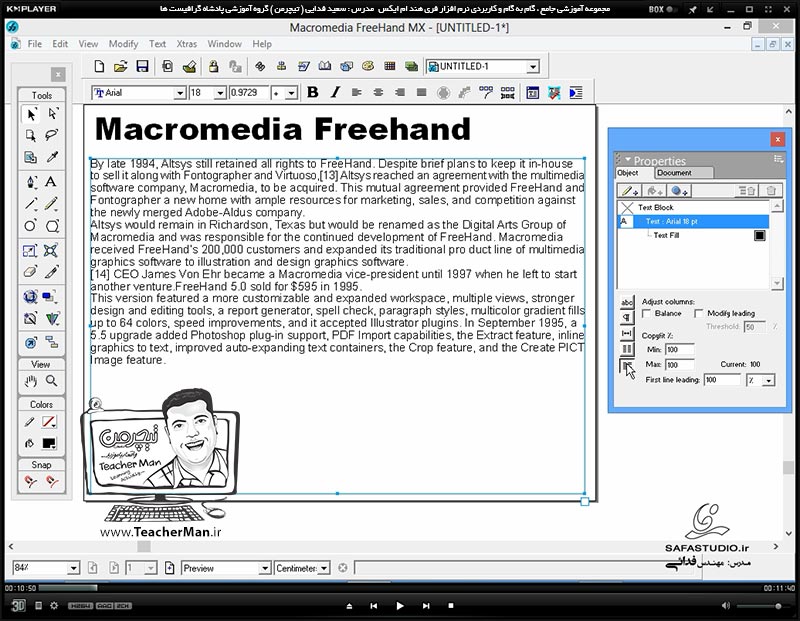Screen dimensions: 800x621
Task: Select the Text Fill row
Action: 693,235
